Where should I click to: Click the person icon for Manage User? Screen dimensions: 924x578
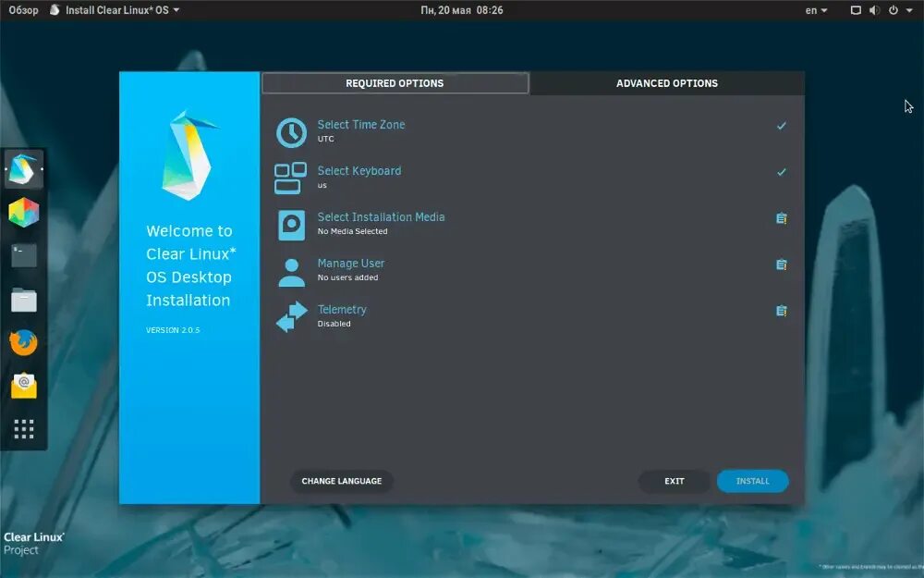click(291, 272)
